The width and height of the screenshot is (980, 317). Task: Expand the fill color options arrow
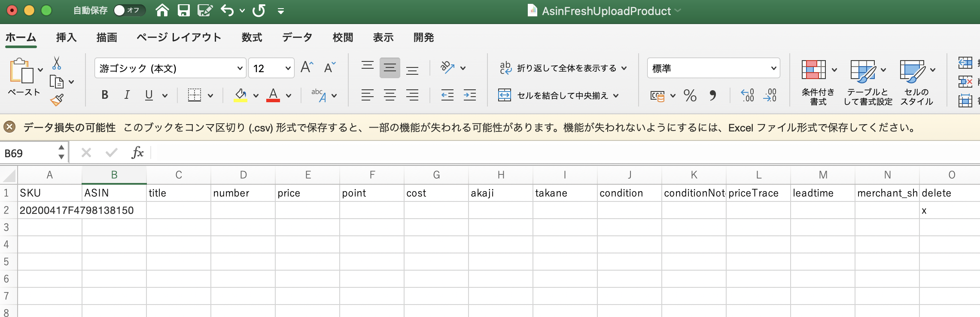256,95
